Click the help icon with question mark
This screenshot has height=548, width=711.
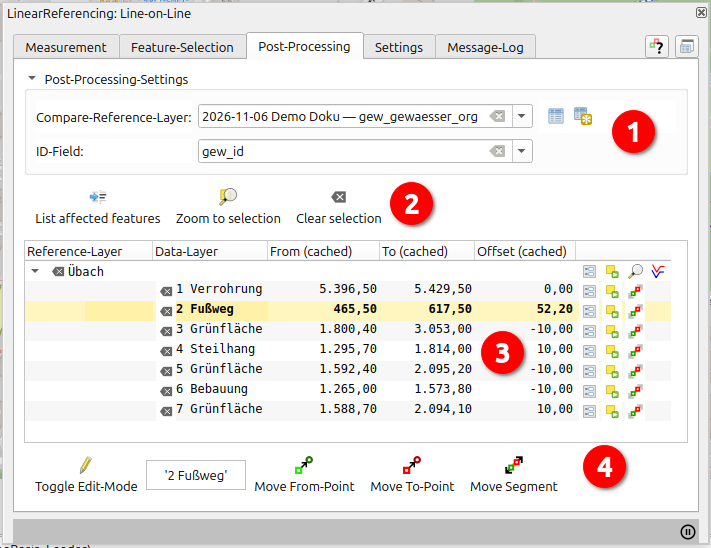(656, 47)
